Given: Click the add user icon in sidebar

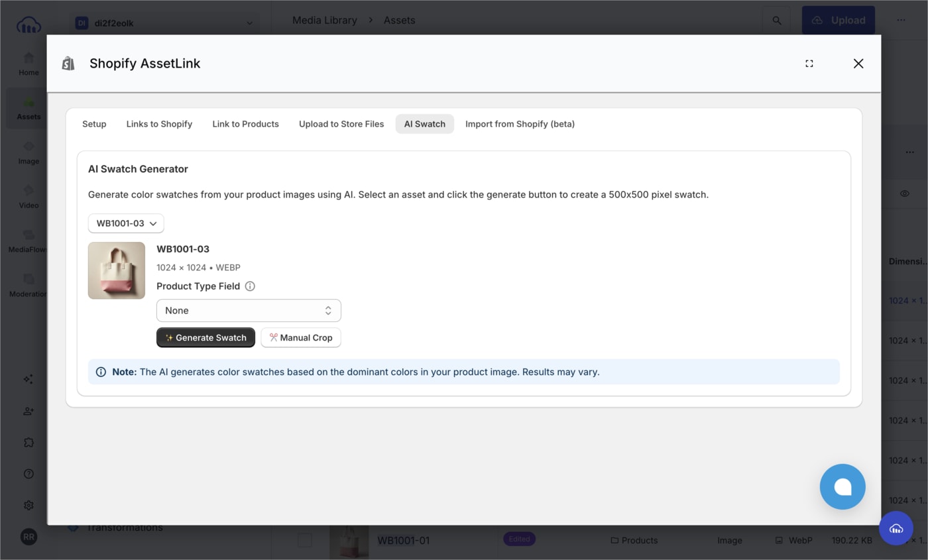Looking at the screenshot, I should click(x=29, y=411).
